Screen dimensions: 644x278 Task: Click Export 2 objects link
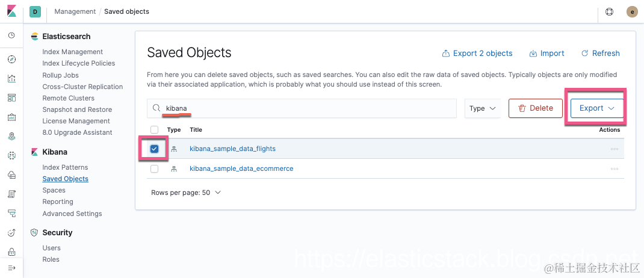[x=477, y=54]
